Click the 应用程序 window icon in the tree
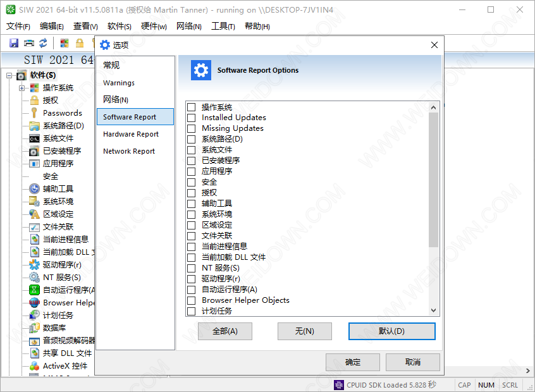Screen dimensions: 535x392 point(34,164)
